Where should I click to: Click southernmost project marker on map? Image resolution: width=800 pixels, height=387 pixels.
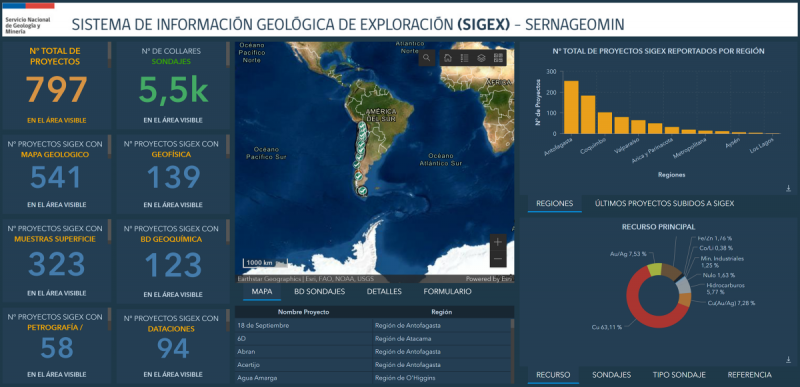click(362, 190)
